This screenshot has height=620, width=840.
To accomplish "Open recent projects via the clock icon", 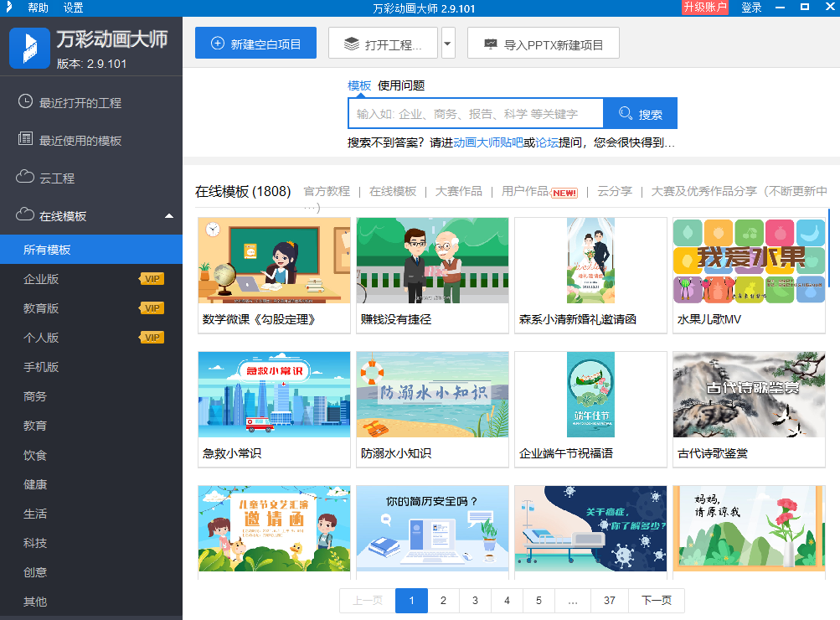I will 23,102.
